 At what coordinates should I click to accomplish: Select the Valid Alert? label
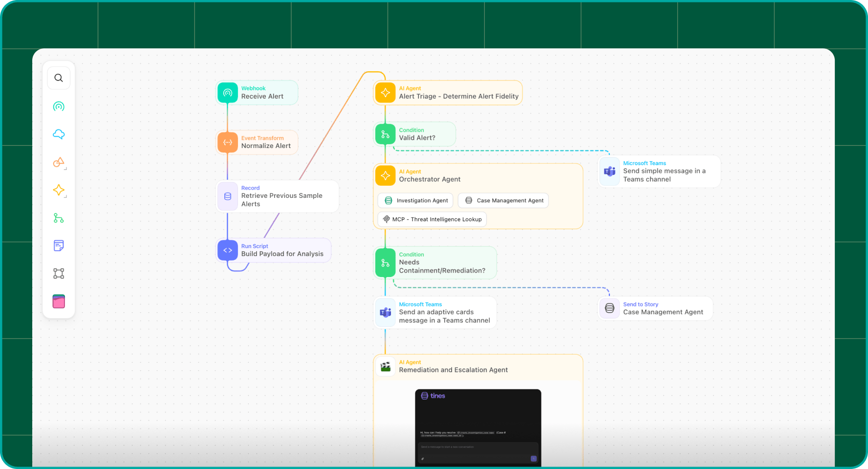click(417, 138)
